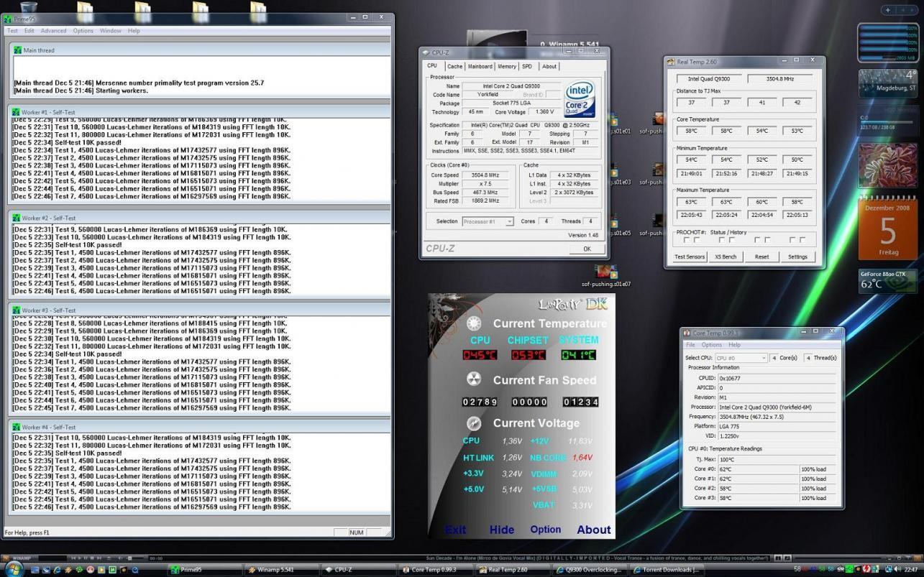Click Exit in the LanParty DK monitor
Image resolution: width=924 pixels, height=577 pixels.
(455, 530)
